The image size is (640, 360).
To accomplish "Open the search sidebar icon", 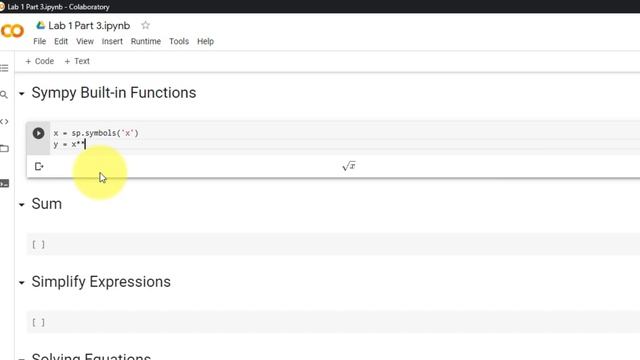I will point(4,95).
